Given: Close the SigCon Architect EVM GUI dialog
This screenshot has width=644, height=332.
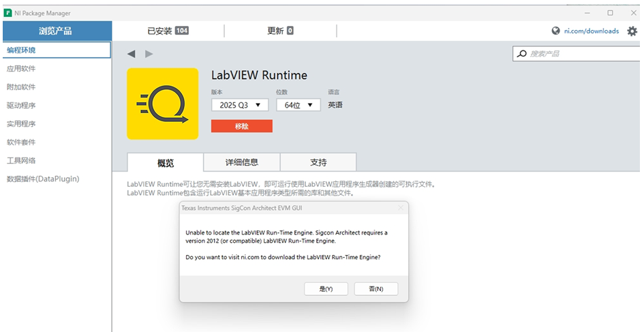Looking at the screenshot, I should point(401,208).
